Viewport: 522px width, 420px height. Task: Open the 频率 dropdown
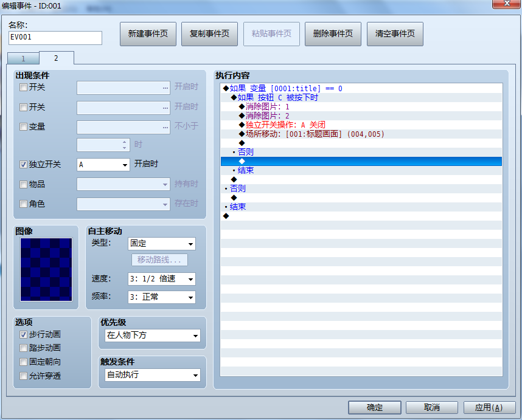pyautogui.click(x=162, y=297)
